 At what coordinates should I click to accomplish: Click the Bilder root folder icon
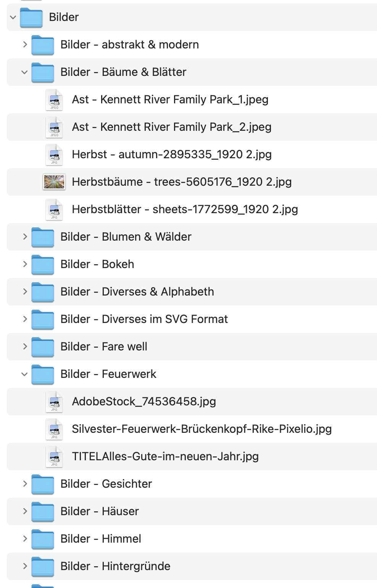click(x=31, y=18)
